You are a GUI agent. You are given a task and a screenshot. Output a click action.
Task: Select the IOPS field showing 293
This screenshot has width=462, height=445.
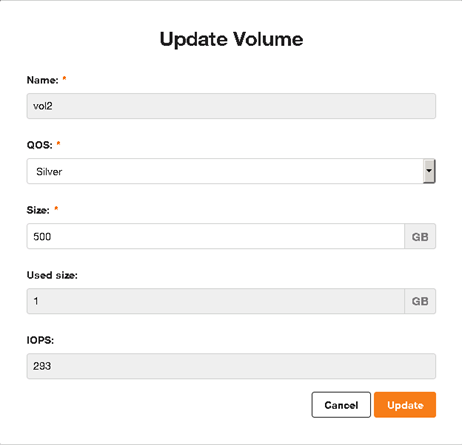[231, 366]
